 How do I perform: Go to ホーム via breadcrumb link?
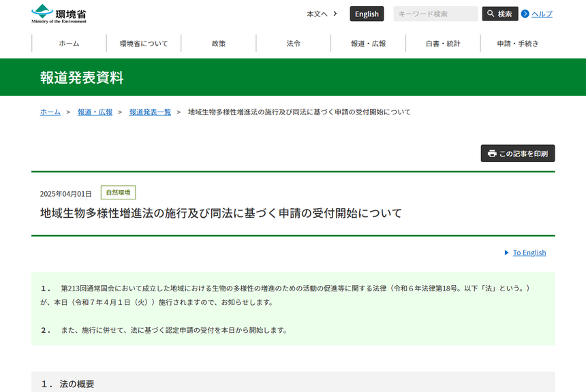[50, 112]
